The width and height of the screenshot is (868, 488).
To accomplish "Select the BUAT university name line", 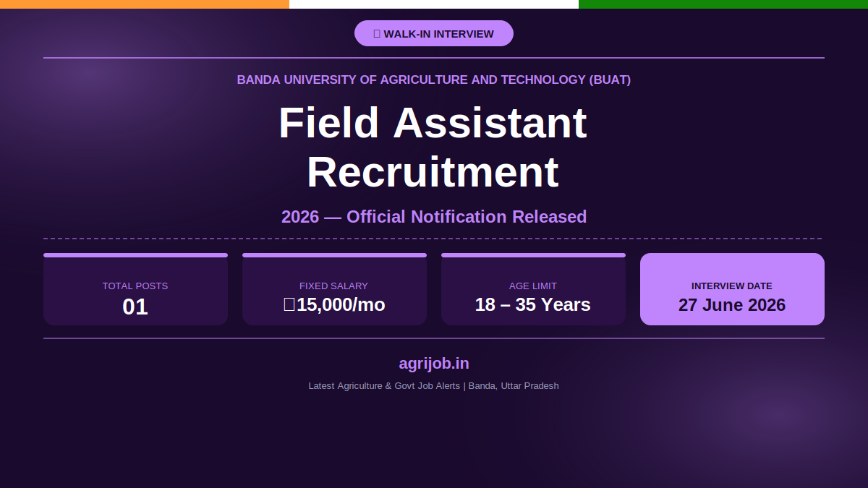I will [434, 80].
